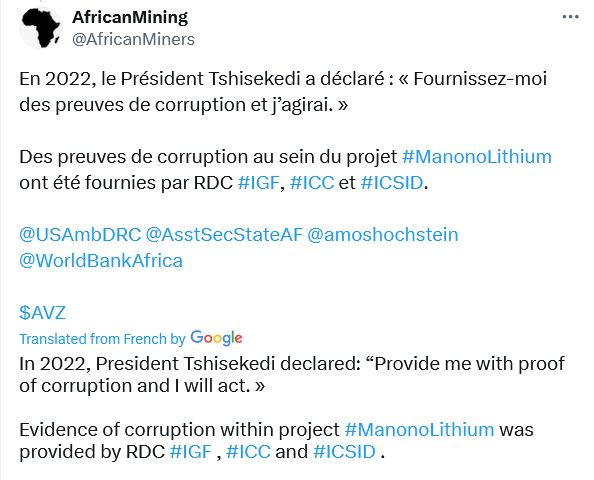Viewport: 594px width, 480px height.
Task: Open the #ICSID hashtag in French text
Action: 392,183
